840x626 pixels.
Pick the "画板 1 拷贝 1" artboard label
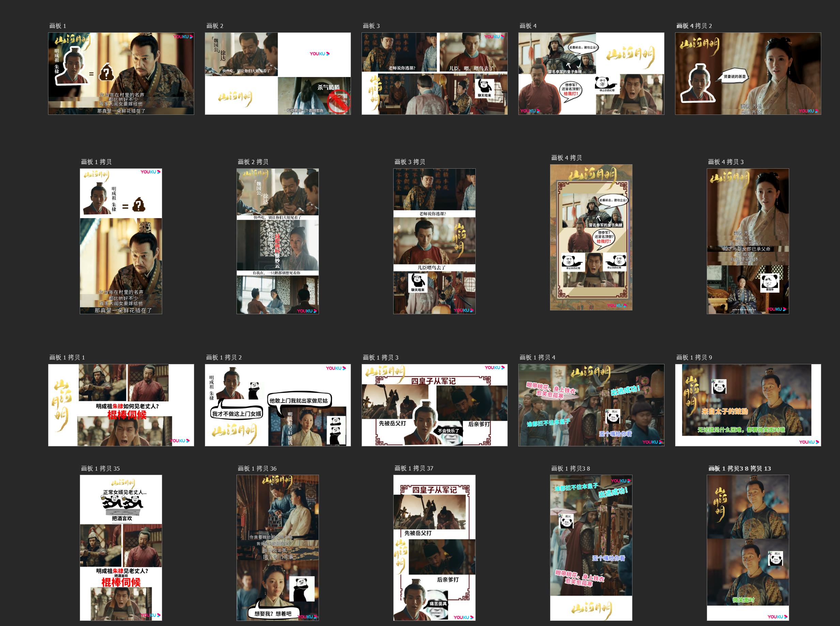click(67, 357)
